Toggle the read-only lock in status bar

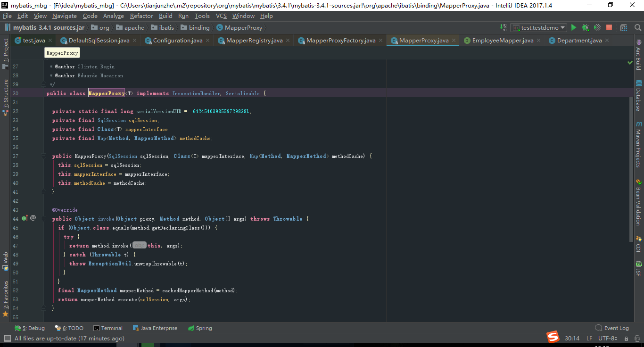point(627,338)
